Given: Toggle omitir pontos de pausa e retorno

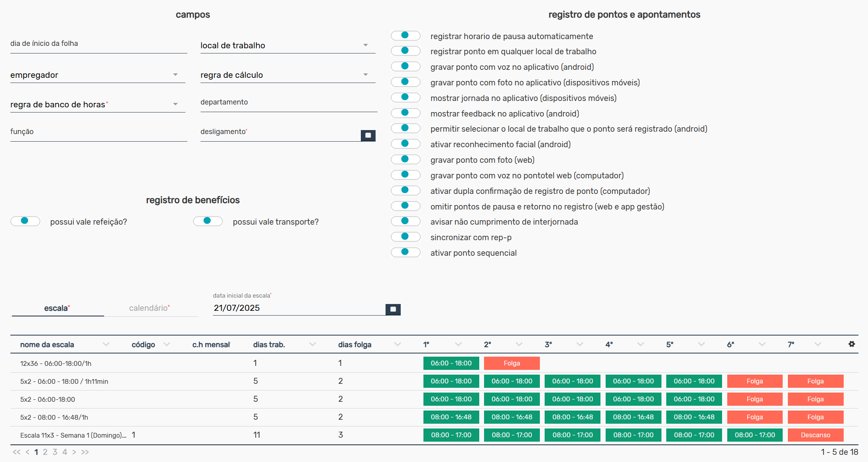Looking at the screenshot, I should [x=405, y=206].
